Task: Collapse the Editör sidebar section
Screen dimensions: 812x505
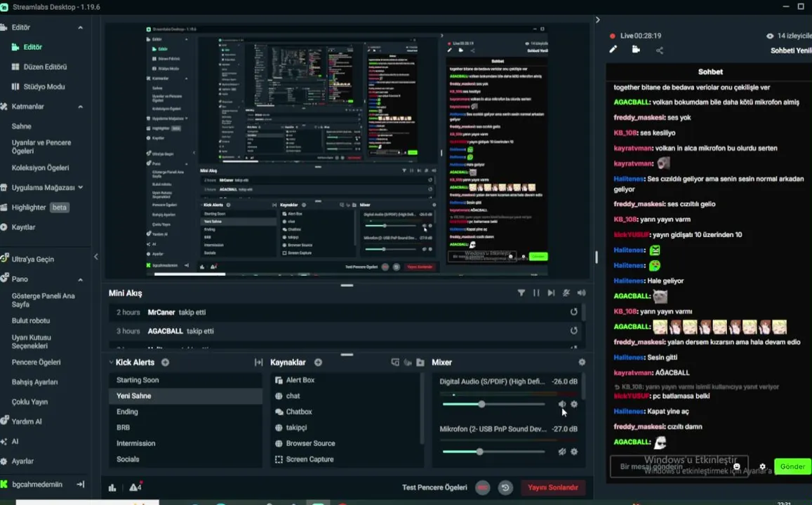Action: point(80,27)
